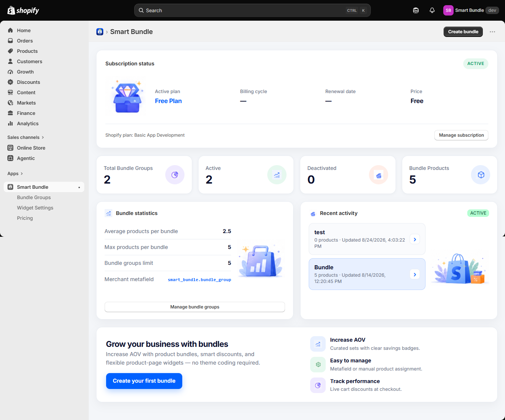
Task: Open the notifications bell
Action: tap(432, 10)
